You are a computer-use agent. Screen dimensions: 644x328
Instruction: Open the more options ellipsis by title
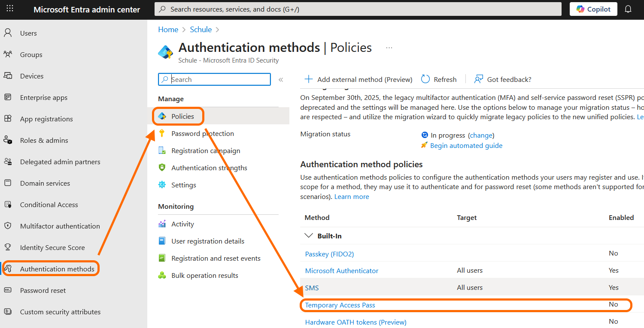pyautogui.click(x=389, y=48)
